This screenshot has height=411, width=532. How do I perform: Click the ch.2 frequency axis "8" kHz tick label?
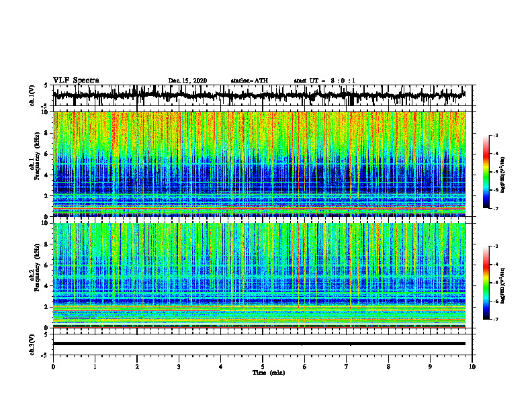[47, 244]
